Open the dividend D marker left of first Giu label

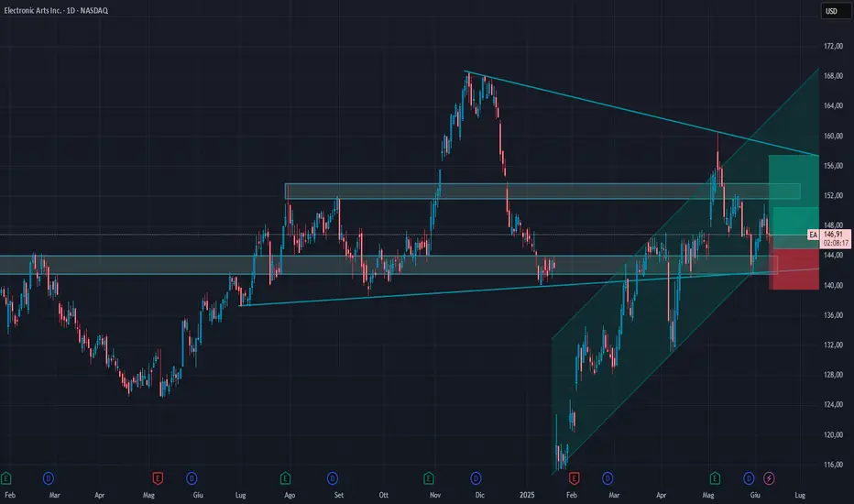click(x=192, y=478)
